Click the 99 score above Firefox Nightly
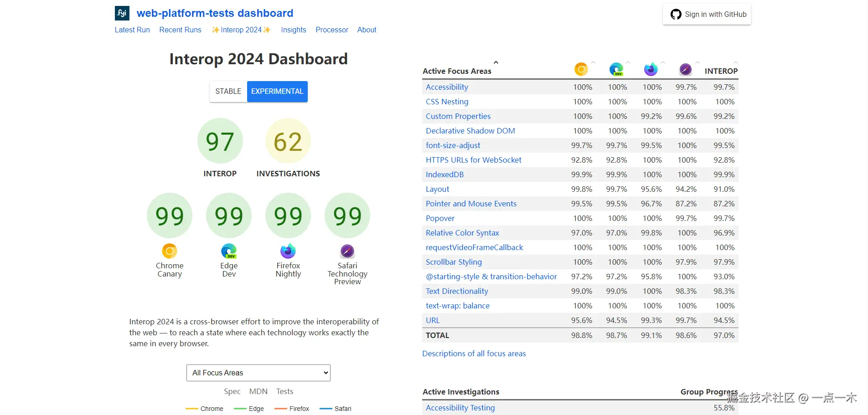Viewport: 868px width, 415px height. (x=288, y=215)
